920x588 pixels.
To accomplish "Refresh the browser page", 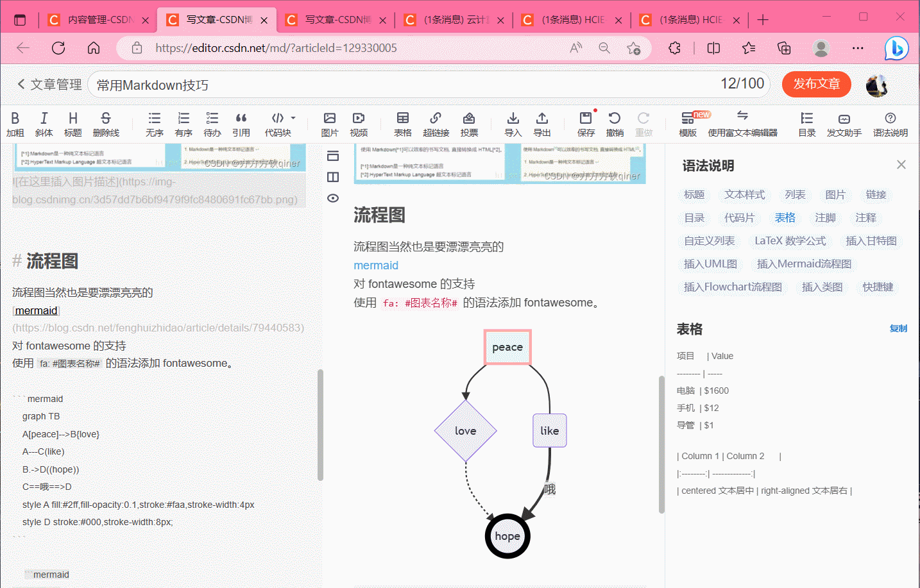I will pos(58,47).
